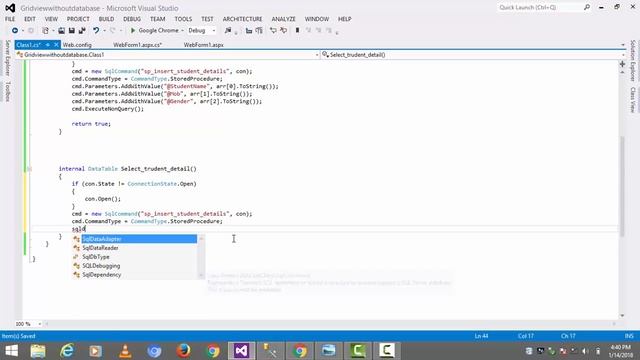Click the decrease indent toolbar icon
The image size is (640, 360).
pyautogui.click(x=249, y=31)
